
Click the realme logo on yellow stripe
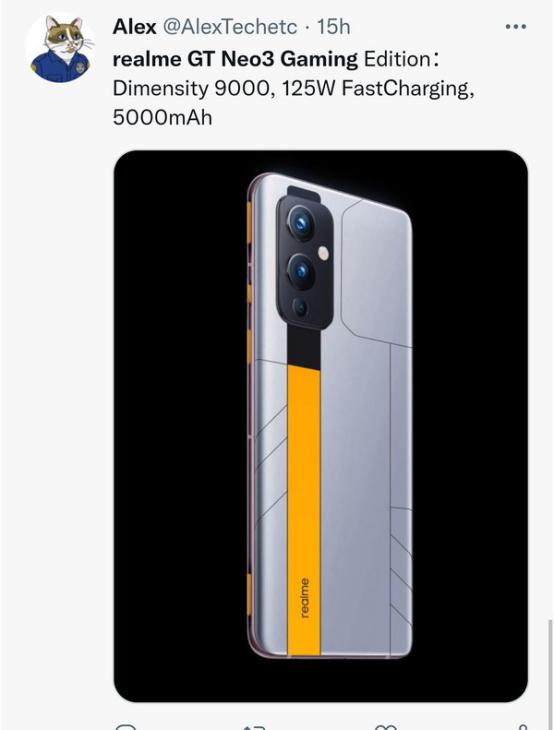click(304, 598)
